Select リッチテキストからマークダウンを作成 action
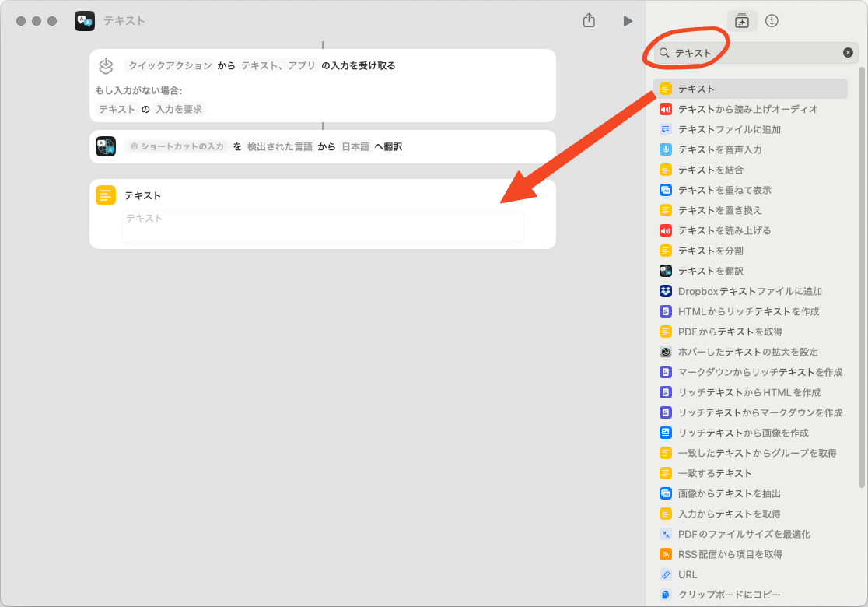The image size is (868, 607). click(x=750, y=412)
